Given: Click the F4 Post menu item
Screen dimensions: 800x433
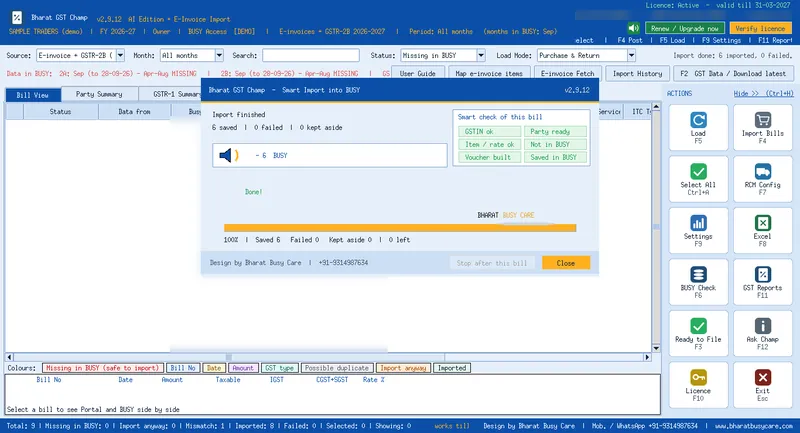Looking at the screenshot, I should 630,40.
